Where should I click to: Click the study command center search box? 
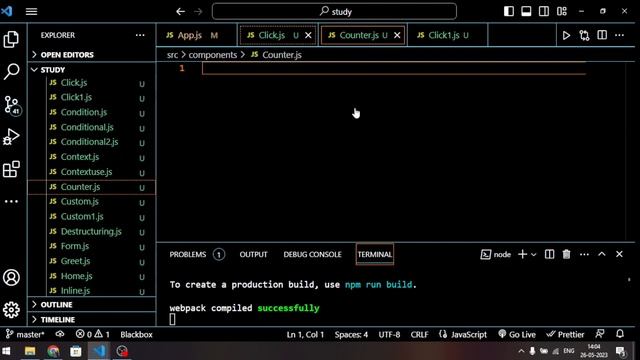click(x=334, y=11)
